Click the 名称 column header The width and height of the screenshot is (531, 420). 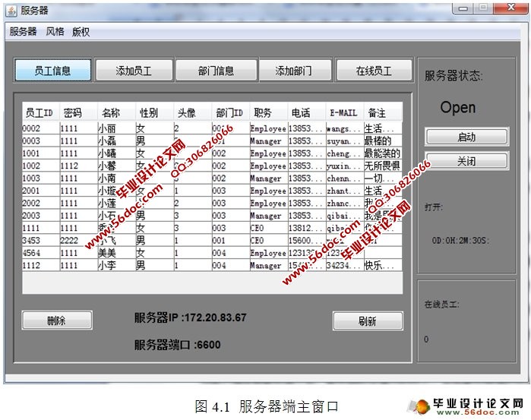[116, 113]
